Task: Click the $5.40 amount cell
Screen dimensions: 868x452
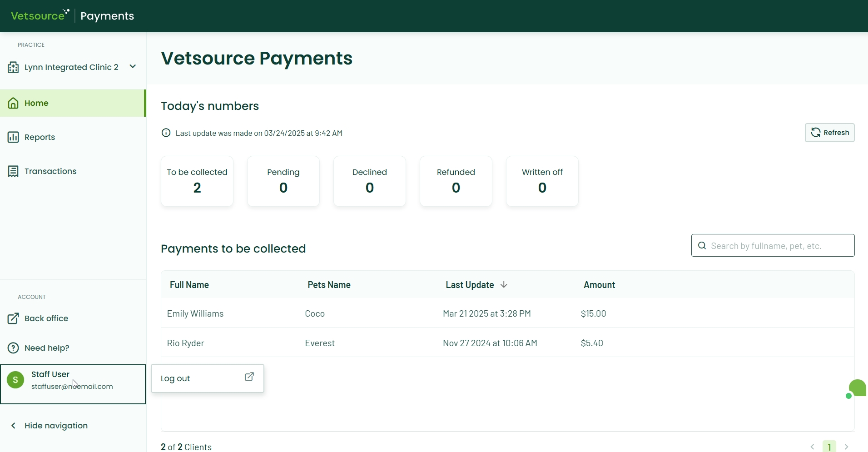Action: pyautogui.click(x=592, y=343)
